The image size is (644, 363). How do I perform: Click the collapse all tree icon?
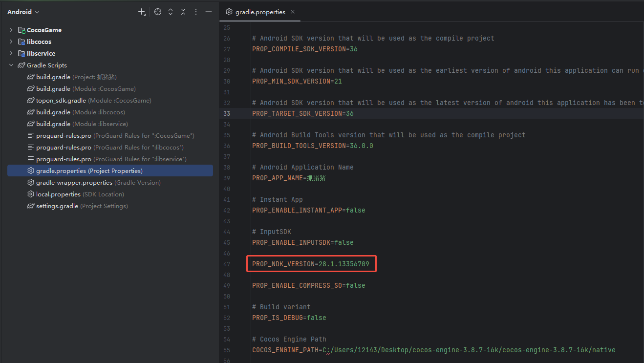click(x=183, y=12)
